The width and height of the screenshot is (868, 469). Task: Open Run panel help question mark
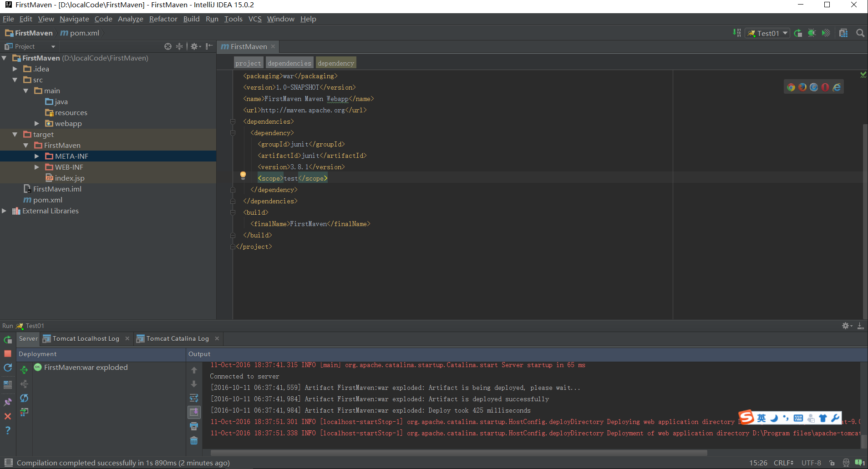click(x=8, y=430)
